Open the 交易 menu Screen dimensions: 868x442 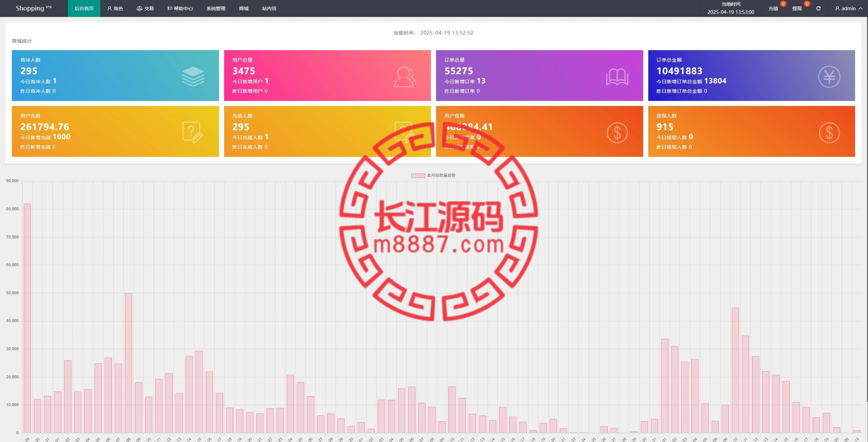(145, 8)
